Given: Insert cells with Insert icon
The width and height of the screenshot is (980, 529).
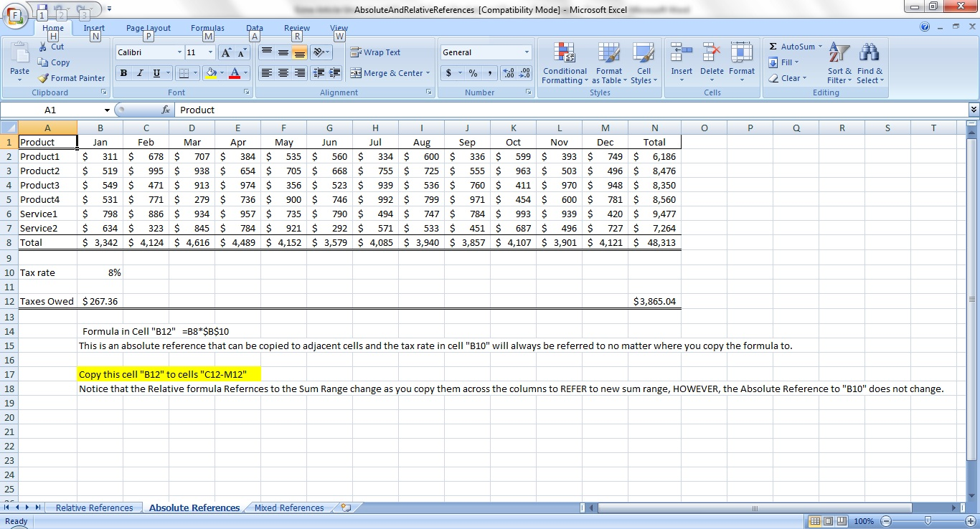Looking at the screenshot, I should (682, 53).
